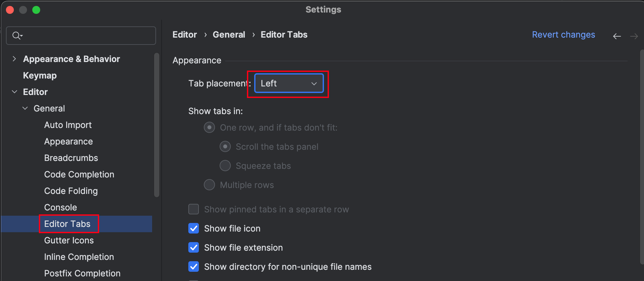Uncheck Show file extension
The height and width of the screenshot is (281, 644).
click(x=194, y=247)
